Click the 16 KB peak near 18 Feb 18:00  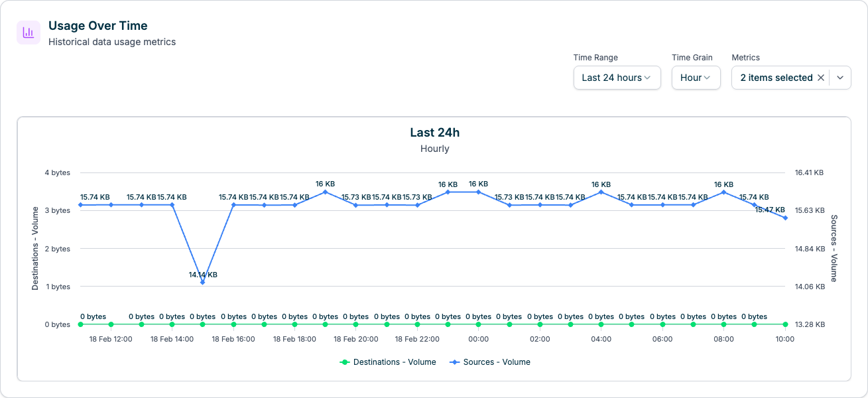(324, 192)
